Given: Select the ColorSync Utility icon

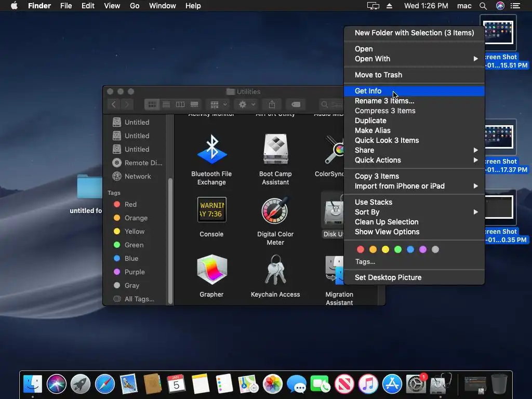Looking at the screenshot, I should [x=334, y=149].
